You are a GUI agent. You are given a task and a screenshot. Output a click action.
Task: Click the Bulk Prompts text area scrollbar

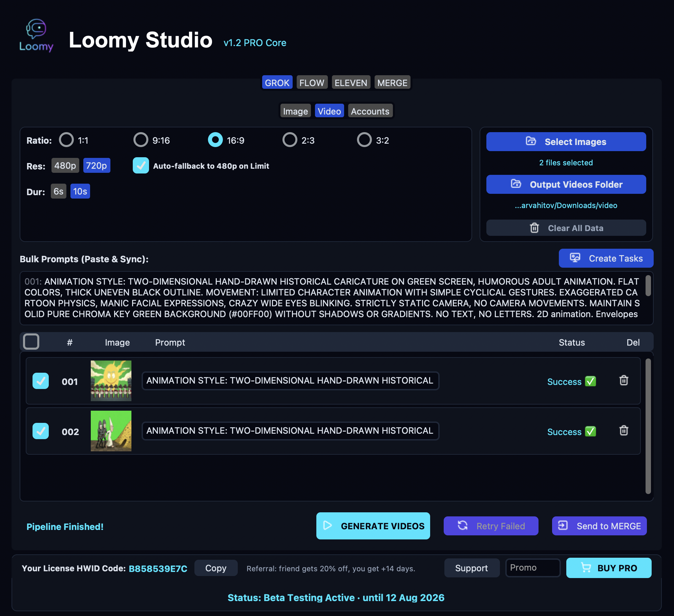648,286
